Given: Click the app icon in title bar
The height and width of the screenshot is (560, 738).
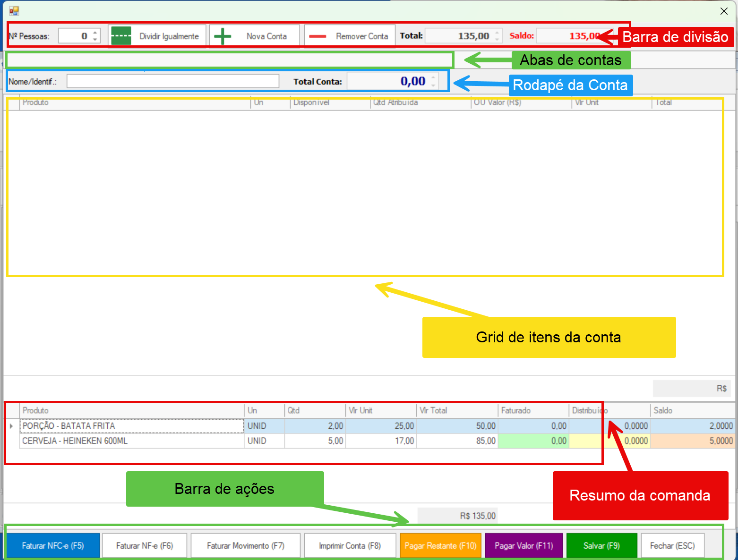Looking at the screenshot, I should pyautogui.click(x=14, y=11).
